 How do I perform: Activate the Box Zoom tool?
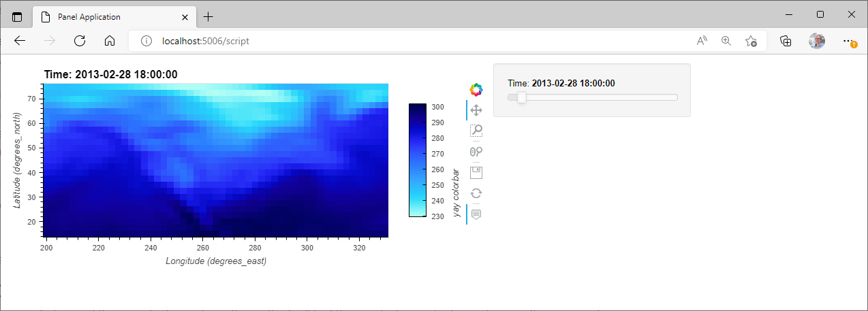click(x=476, y=131)
